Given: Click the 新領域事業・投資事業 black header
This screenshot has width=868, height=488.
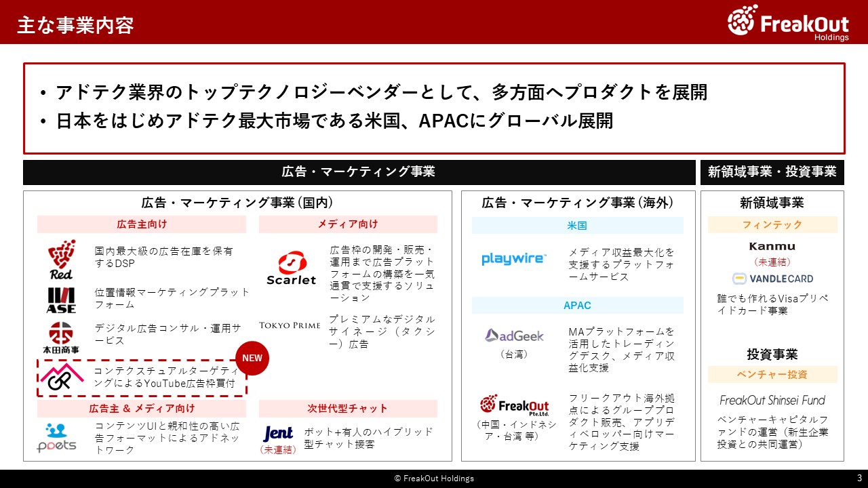Looking at the screenshot, I should pyautogui.click(x=772, y=172).
